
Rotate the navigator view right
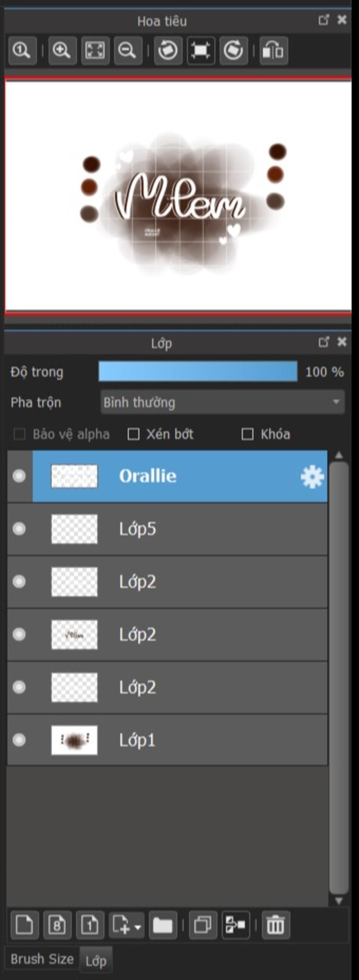pyautogui.click(x=233, y=50)
